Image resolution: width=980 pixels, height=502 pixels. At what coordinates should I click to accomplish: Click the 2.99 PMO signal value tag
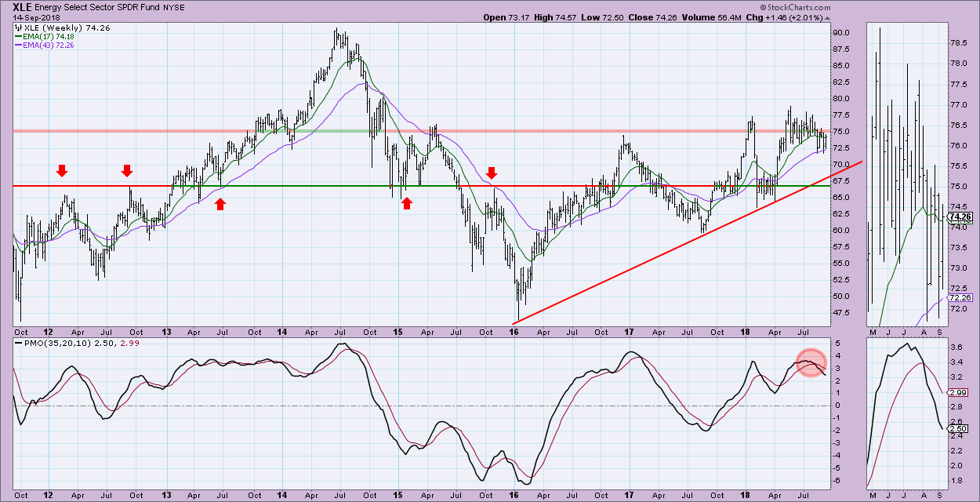coord(959,392)
